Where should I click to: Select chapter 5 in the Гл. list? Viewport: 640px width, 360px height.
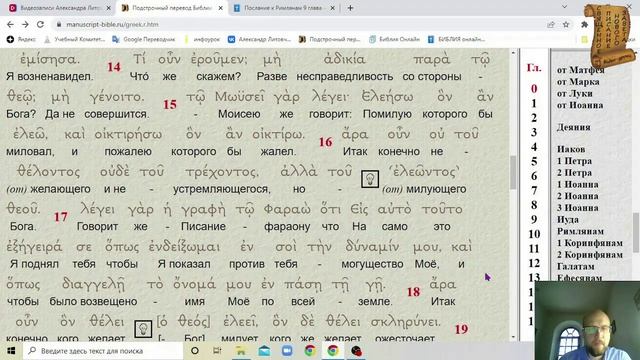click(x=534, y=161)
